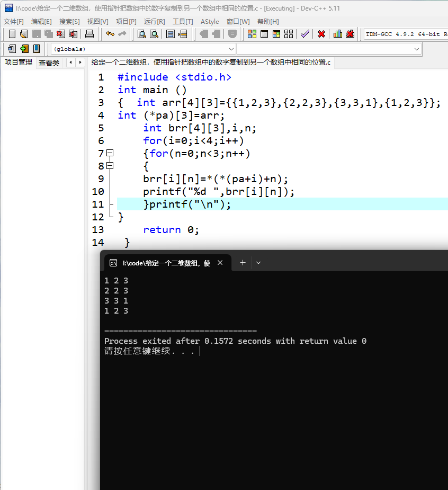Open the console new-tab options chevron

click(258, 263)
